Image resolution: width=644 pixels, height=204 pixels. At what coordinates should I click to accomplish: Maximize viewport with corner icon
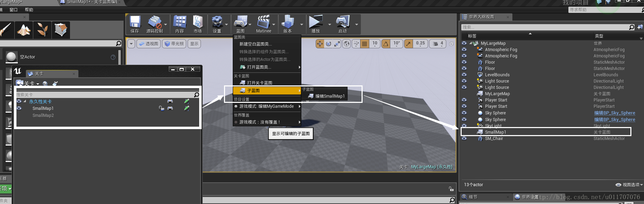pyautogui.click(x=451, y=44)
